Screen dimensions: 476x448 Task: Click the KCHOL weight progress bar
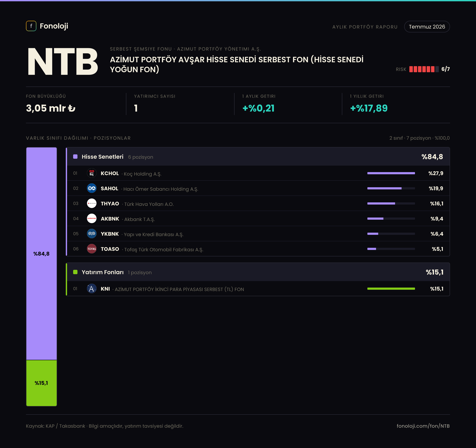tap(391, 173)
